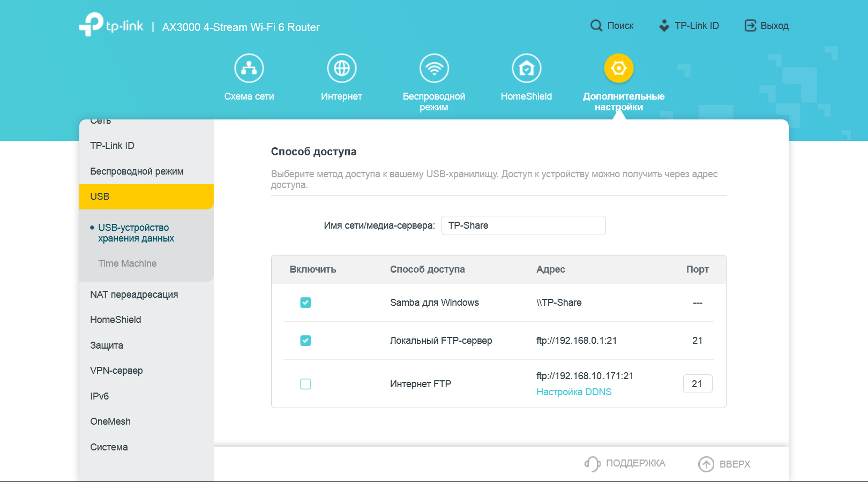Open the HomeShield house icon
This screenshot has width=868, height=482.
(x=527, y=69)
